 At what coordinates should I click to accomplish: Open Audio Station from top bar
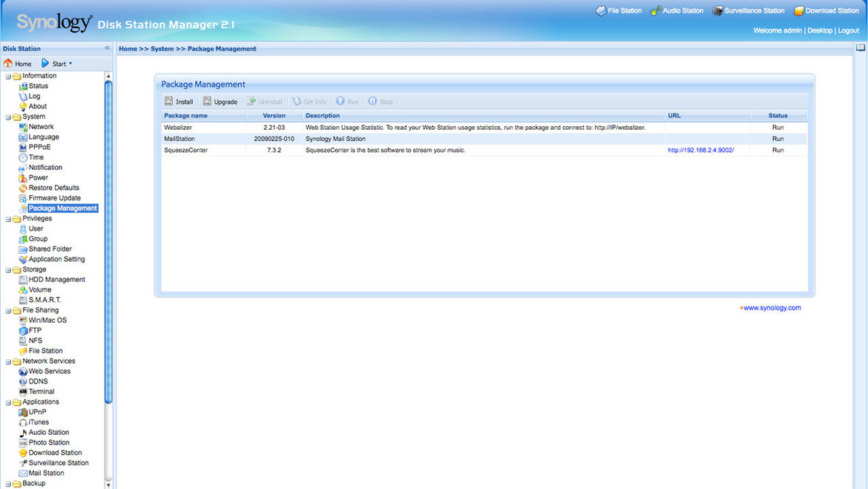(677, 10)
